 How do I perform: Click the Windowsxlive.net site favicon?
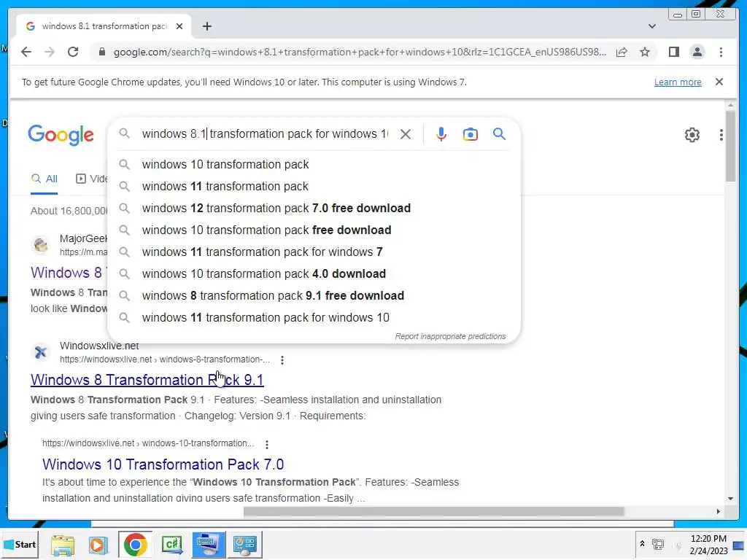(x=41, y=352)
